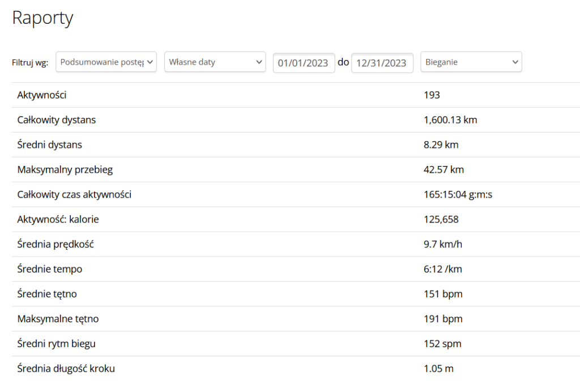
Task: Click the 152 spm running cadence value
Action: point(442,344)
